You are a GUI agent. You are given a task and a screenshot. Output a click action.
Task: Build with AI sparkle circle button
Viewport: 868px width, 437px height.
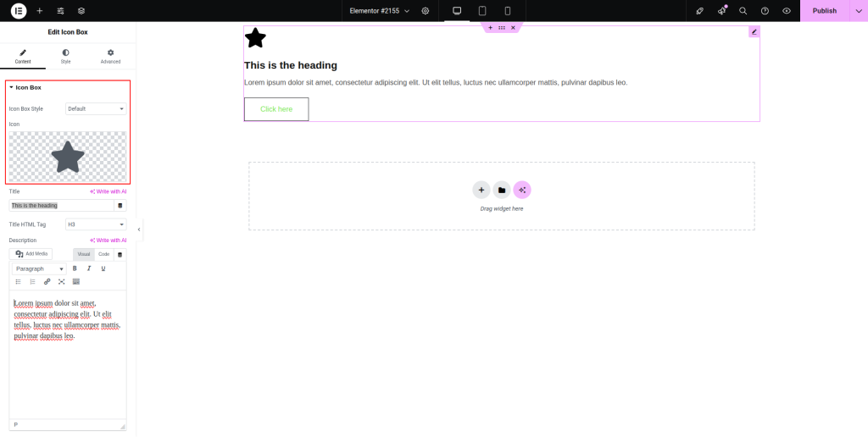pos(522,190)
